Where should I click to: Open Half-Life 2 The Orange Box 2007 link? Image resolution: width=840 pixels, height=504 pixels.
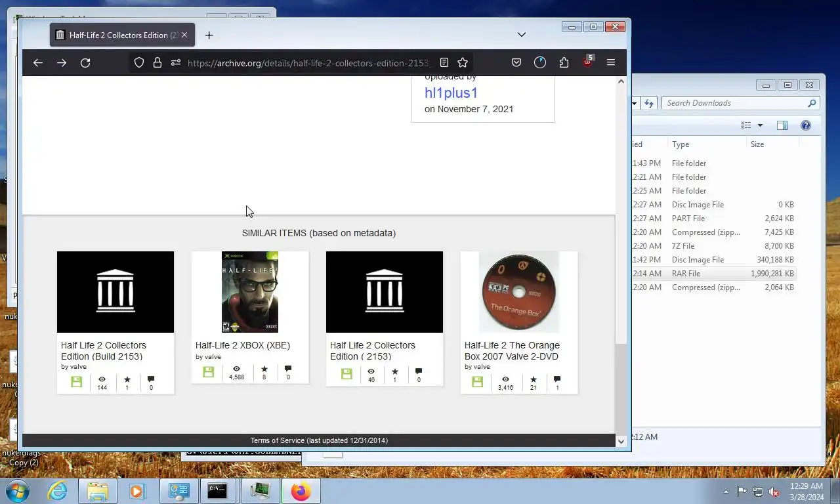click(512, 350)
